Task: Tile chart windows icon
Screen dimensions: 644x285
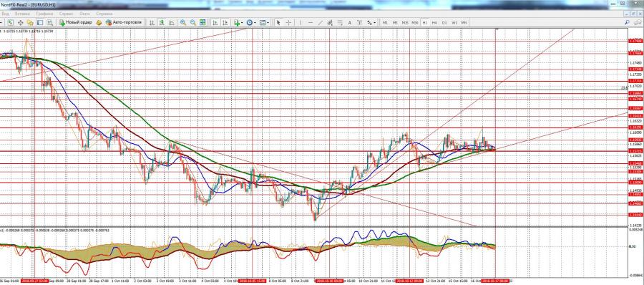Action: tap(203, 23)
